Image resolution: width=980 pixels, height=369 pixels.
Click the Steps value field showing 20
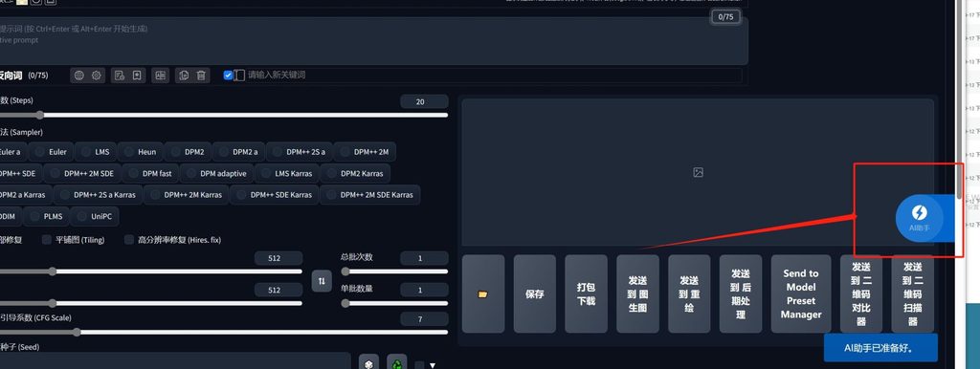pyautogui.click(x=424, y=101)
